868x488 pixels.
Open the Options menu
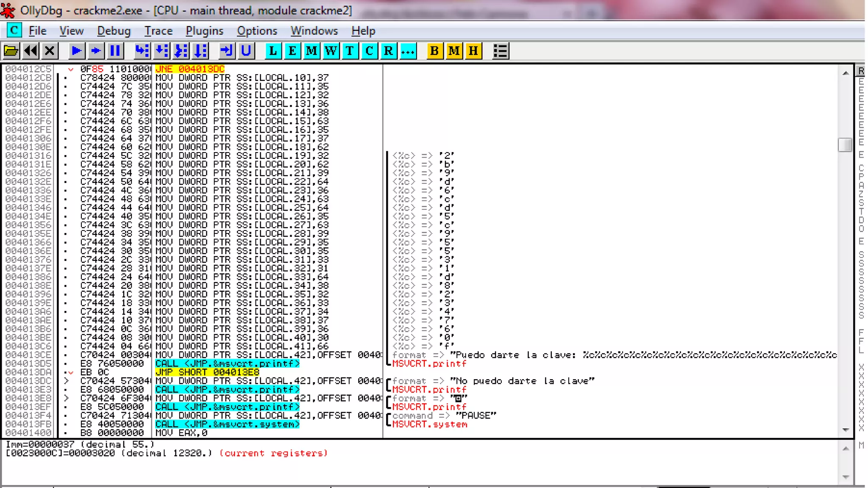pos(257,31)
